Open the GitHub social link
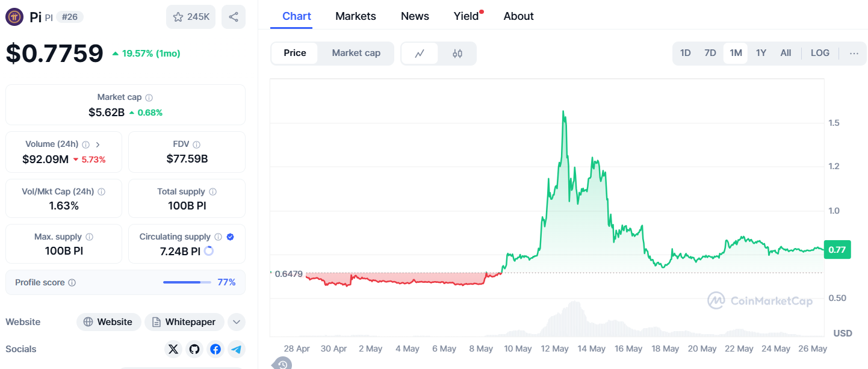Screen dimensions: 868x369 [x=194, y=349]
